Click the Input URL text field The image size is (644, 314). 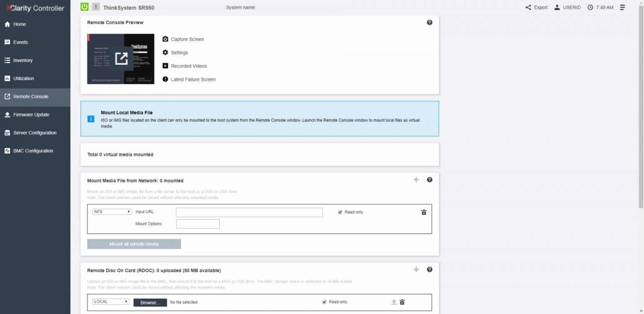click(x=249, y=212)
